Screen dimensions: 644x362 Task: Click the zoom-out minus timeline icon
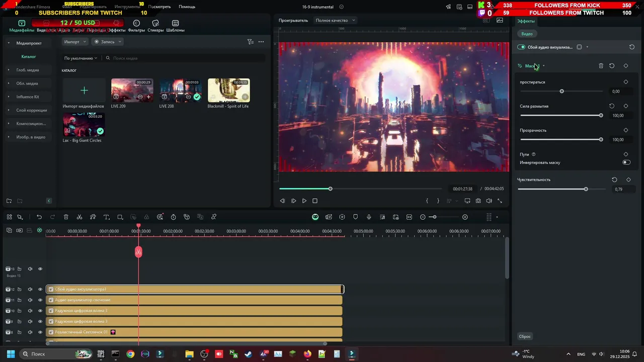tap(423, 217)
